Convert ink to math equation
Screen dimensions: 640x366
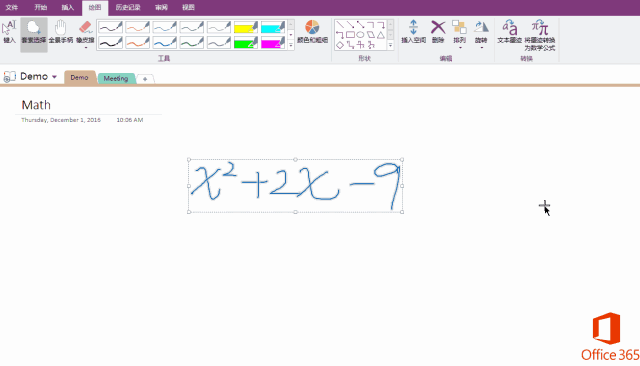[x=540, y=35]
